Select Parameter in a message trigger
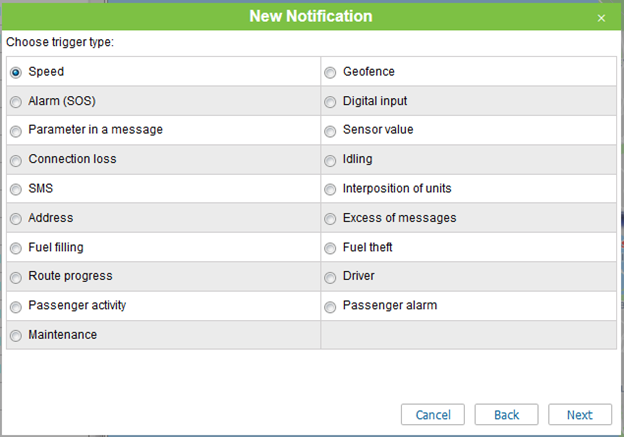This screenshot has height=437, width=624. pyautogui.click(x=16, y=130)
